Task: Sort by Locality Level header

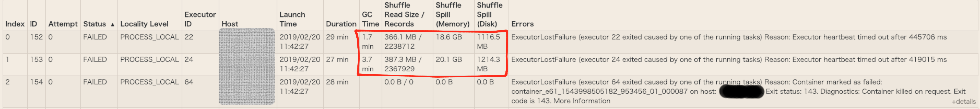Action: (144, 24)
